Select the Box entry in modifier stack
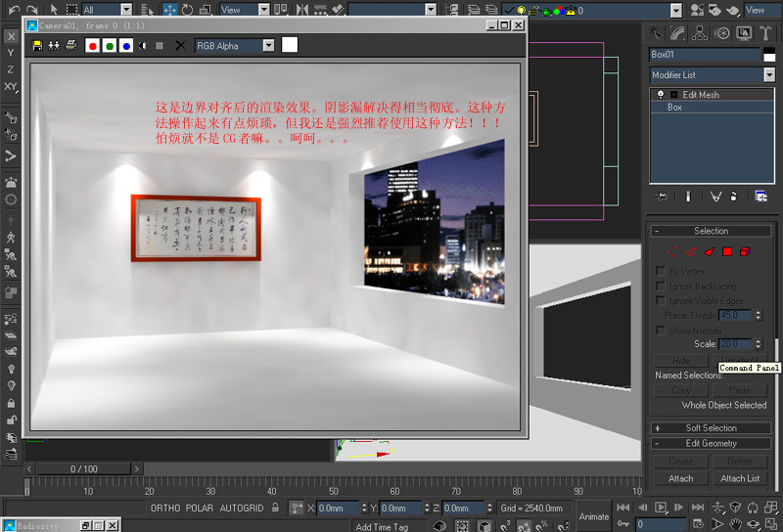Image resolution: width=783 pixels, height=532 pixels. coord(675,108)
